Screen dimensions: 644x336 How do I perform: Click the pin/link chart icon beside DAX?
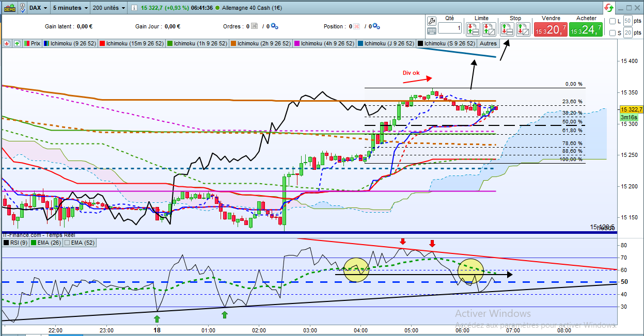click(x=23, y=8)
